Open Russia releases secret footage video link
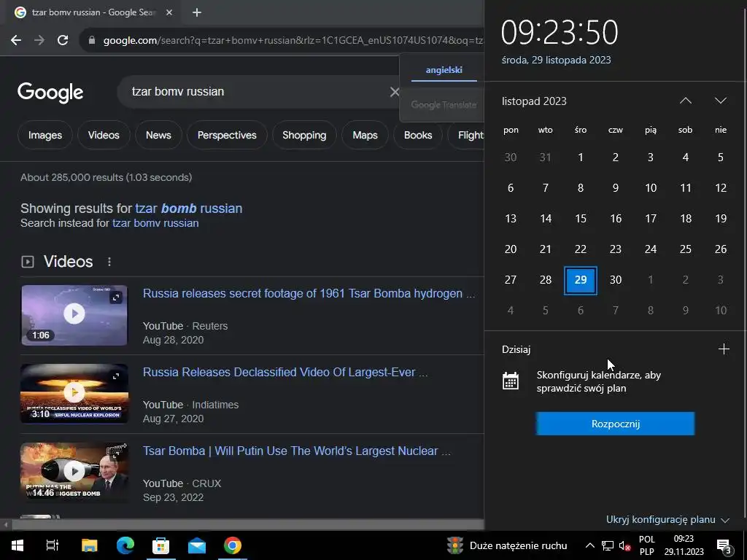This screenshot has height=560, width=747. pos(309,293)
